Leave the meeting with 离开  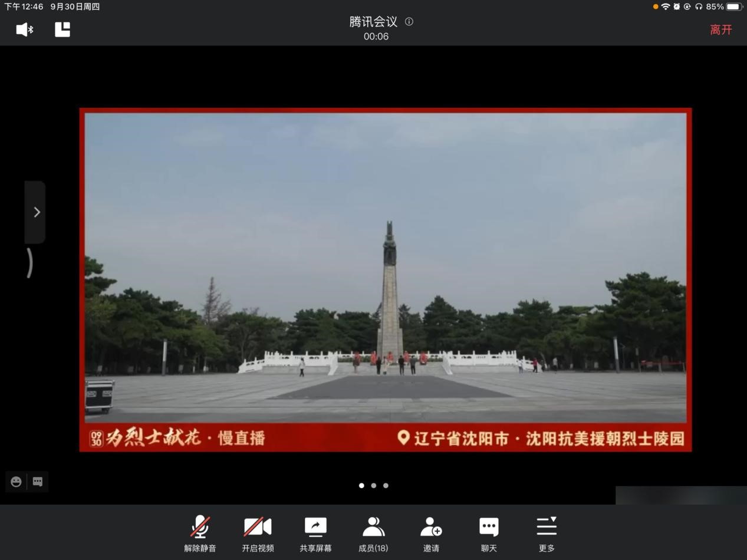pyautogui.click(x=720, y=30)
